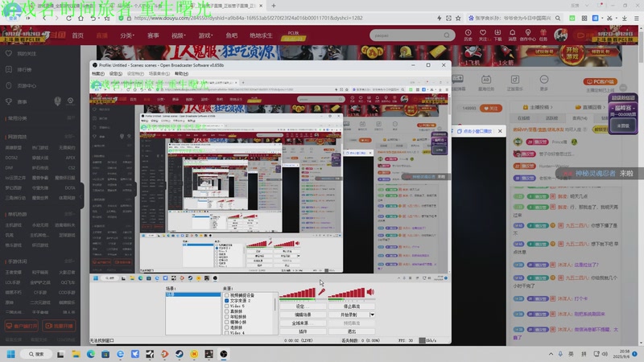This screenshot has height=362, width=644.
Task: Enable the 视频捕捉设备 source checkbox
Action: 227,295
